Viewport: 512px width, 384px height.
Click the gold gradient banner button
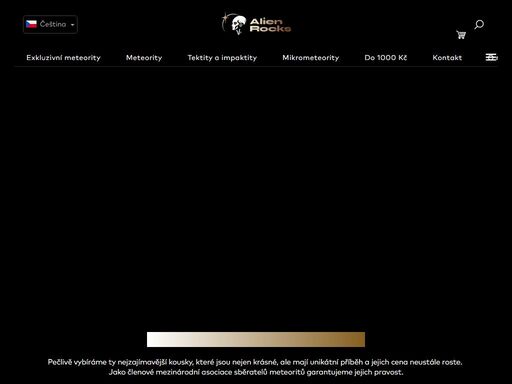click(x=256, y=339)
